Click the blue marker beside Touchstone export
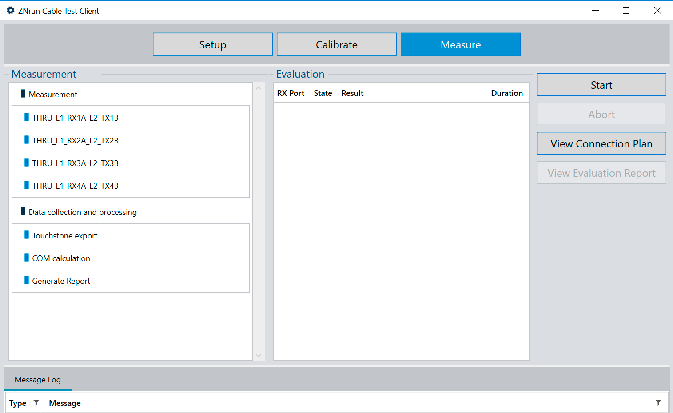Screen dimensions: 673x413 (x=26, y=235)
